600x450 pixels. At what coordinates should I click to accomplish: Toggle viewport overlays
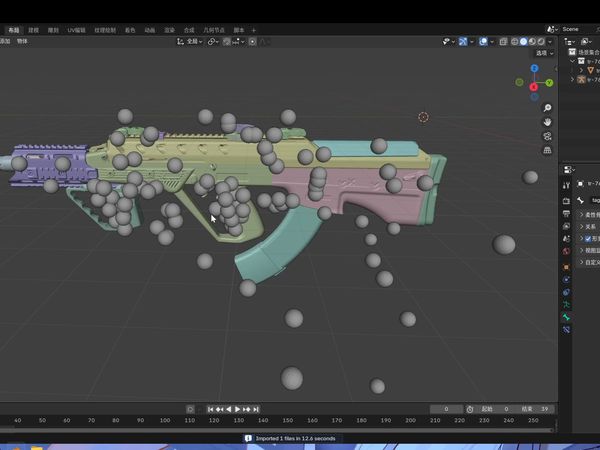pyautogui.click(x=483, y=41)
